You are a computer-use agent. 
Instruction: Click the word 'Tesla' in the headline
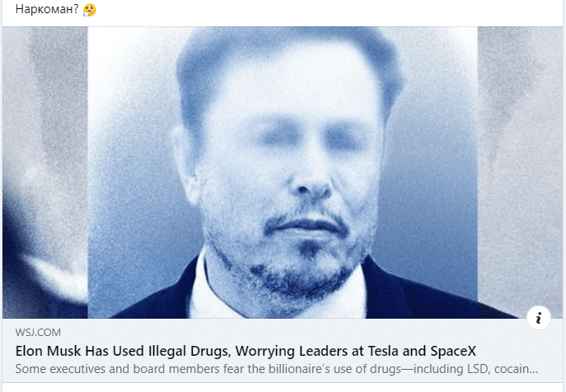(x=383, y=351)
